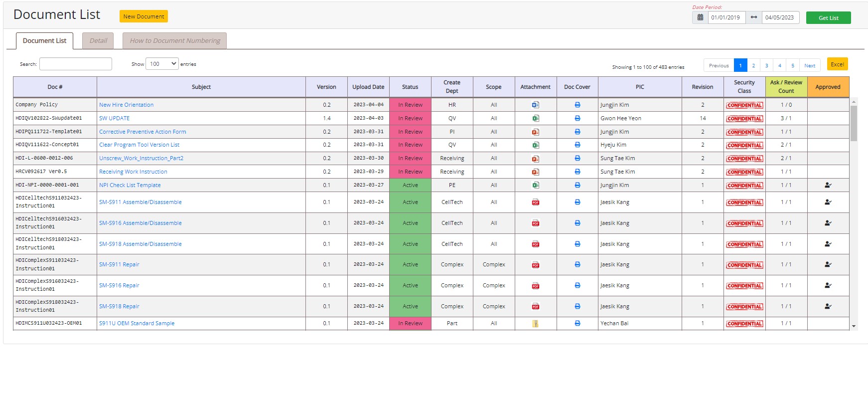This screenshot has width=868, height=409.
Task: Print doc cover for NPI Check List Template
Action: click(577, 185)
